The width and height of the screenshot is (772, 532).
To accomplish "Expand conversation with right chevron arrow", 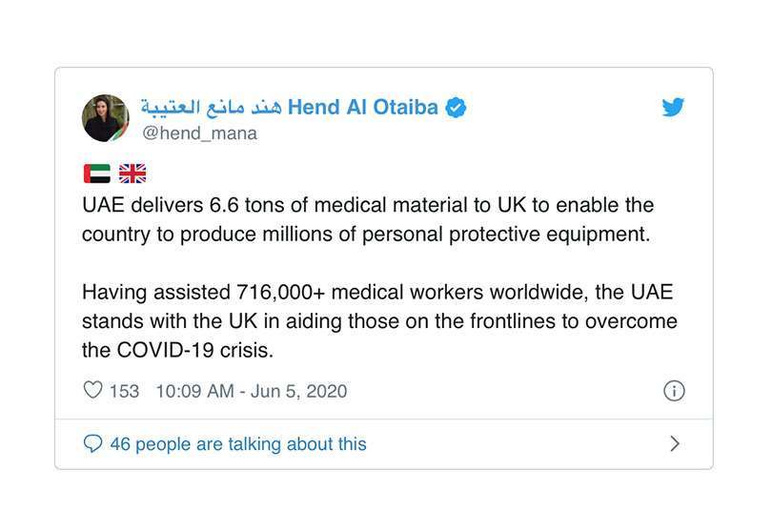I will (x=675, y=443).
